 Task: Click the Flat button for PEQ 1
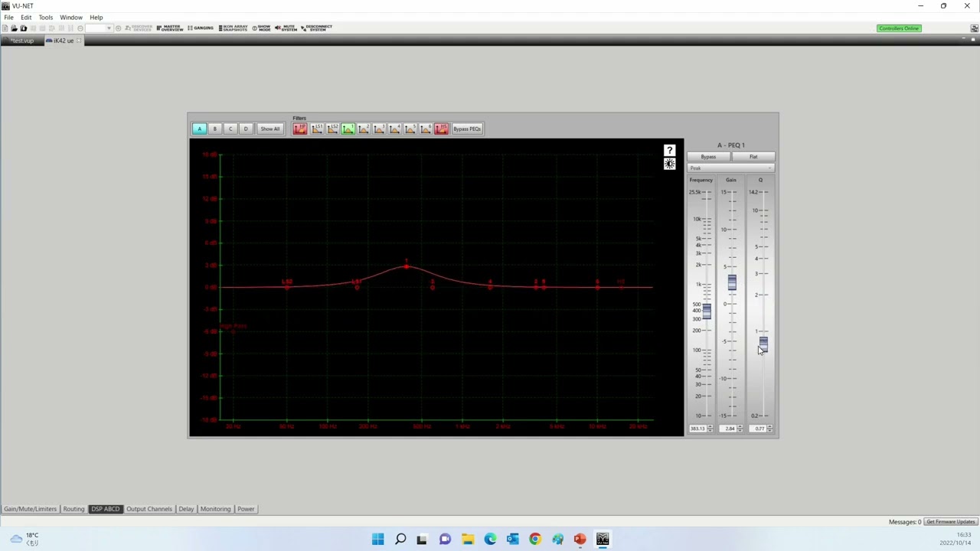click(753, 157)
